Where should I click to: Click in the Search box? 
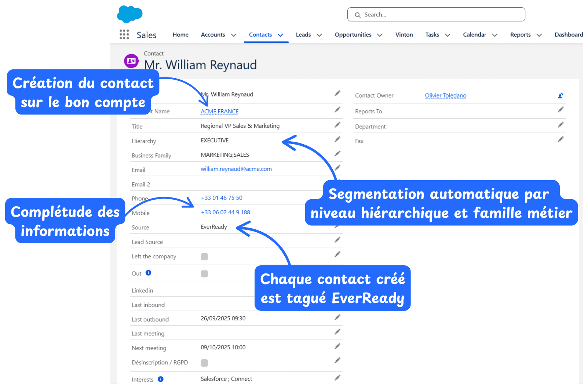[x=436, y=15]
